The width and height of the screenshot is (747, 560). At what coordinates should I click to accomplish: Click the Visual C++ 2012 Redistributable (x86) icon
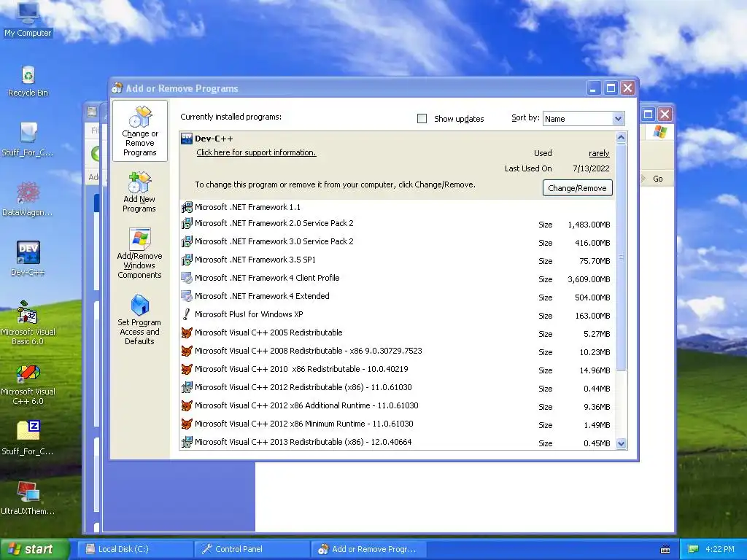187,388
